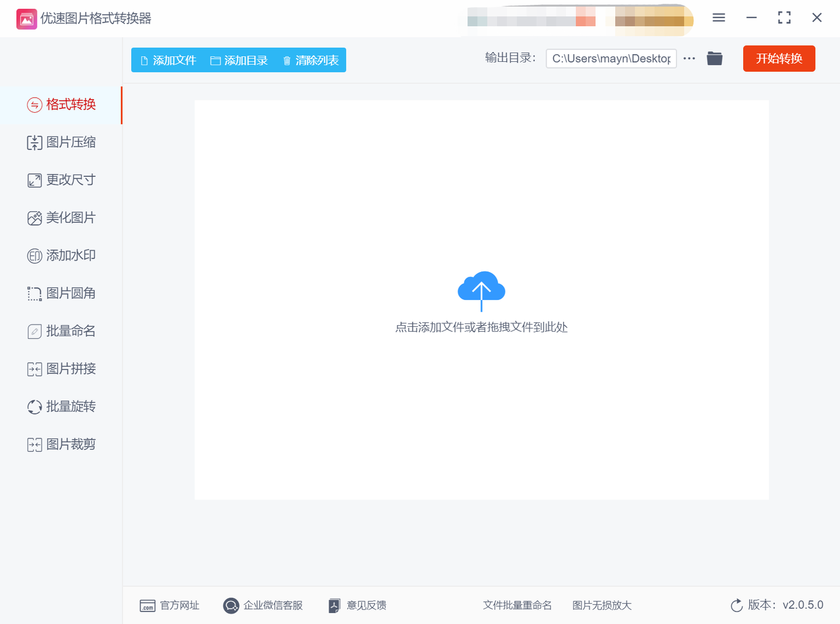Screen dimensions: 840x624
Task: Click the 意见反馈 feedback icon
Action: click(334, 606)
